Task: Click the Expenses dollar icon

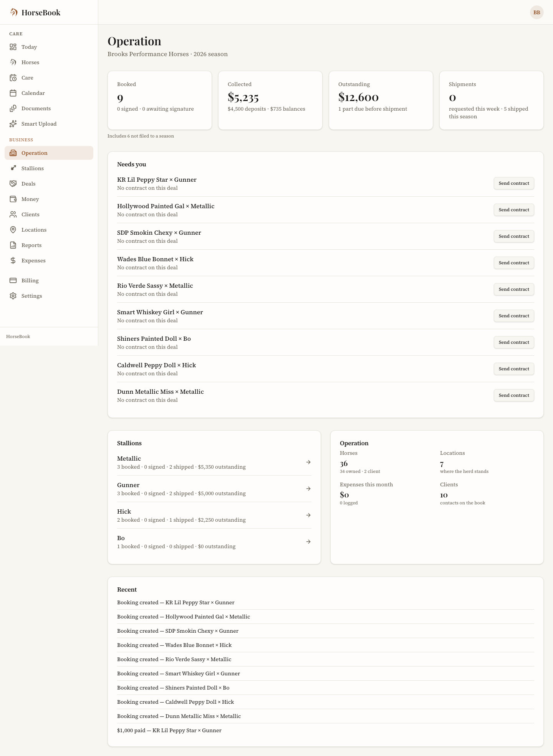Action: 13,260
